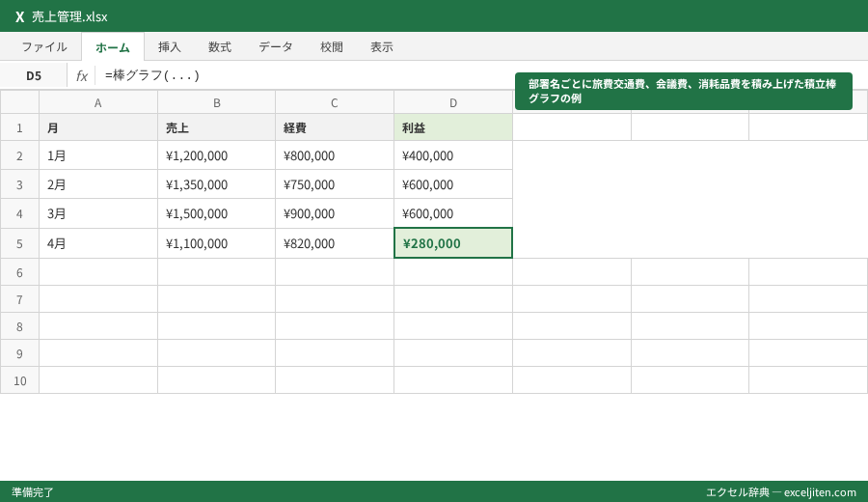Select row 4 header
The height and width of the screenshot is (502, 868).
[x=19, y=213]
